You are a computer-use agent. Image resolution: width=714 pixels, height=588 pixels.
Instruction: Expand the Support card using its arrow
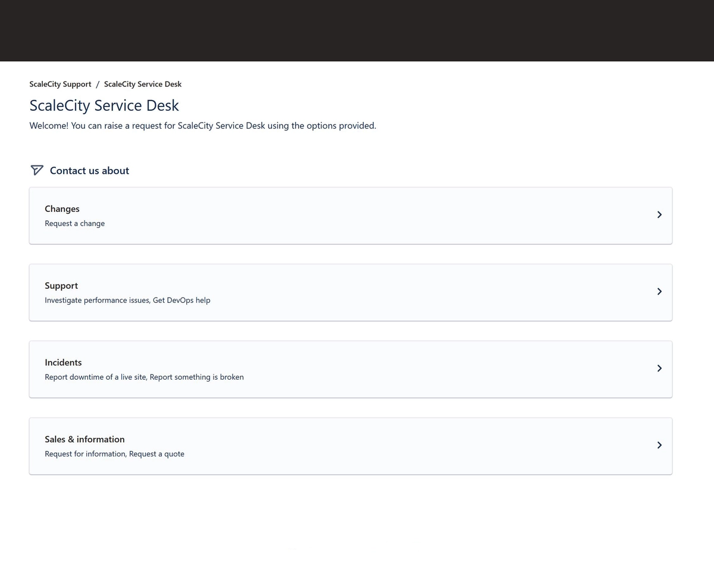pyautogui.click(x=659, y=292)
